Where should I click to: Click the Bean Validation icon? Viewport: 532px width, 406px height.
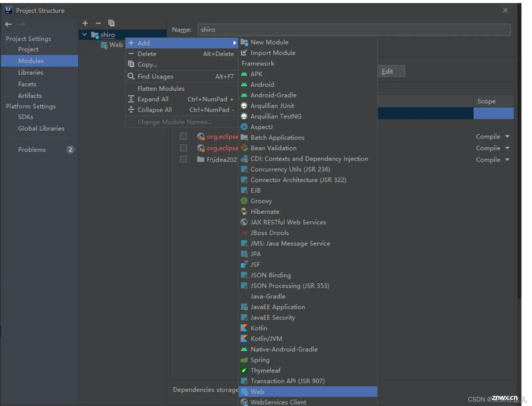(x=244, y=148)
